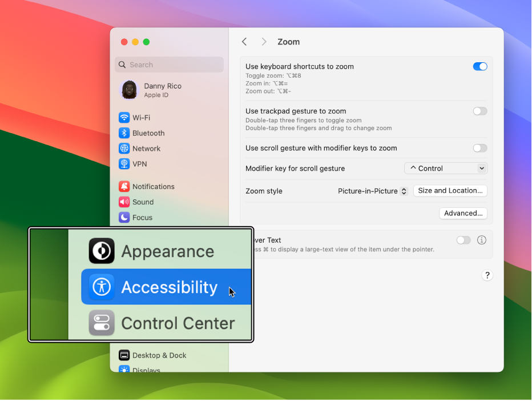Open Accessibility settings
Screen dimensions: 532x401
coord(166,287)
